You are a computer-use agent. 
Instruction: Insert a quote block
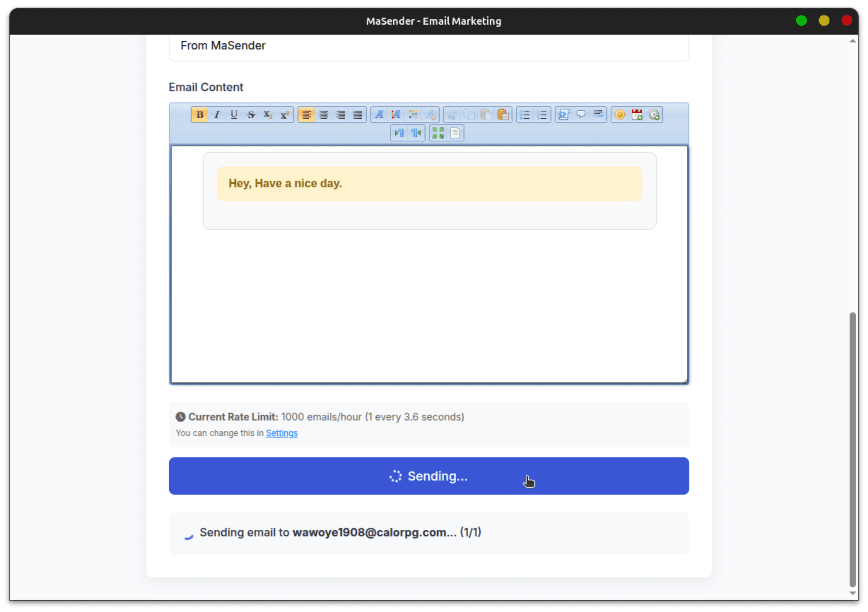pyautogui.click(x=581, y=114)
